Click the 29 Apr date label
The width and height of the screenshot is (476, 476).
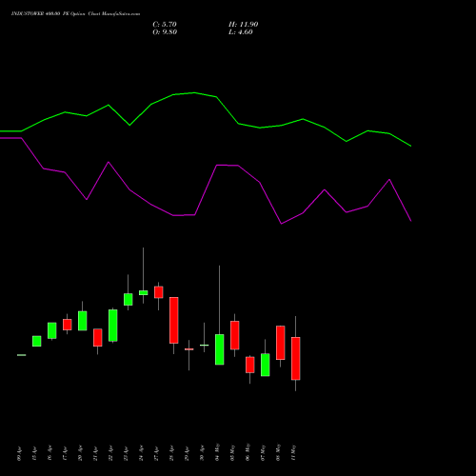point(188,453)
